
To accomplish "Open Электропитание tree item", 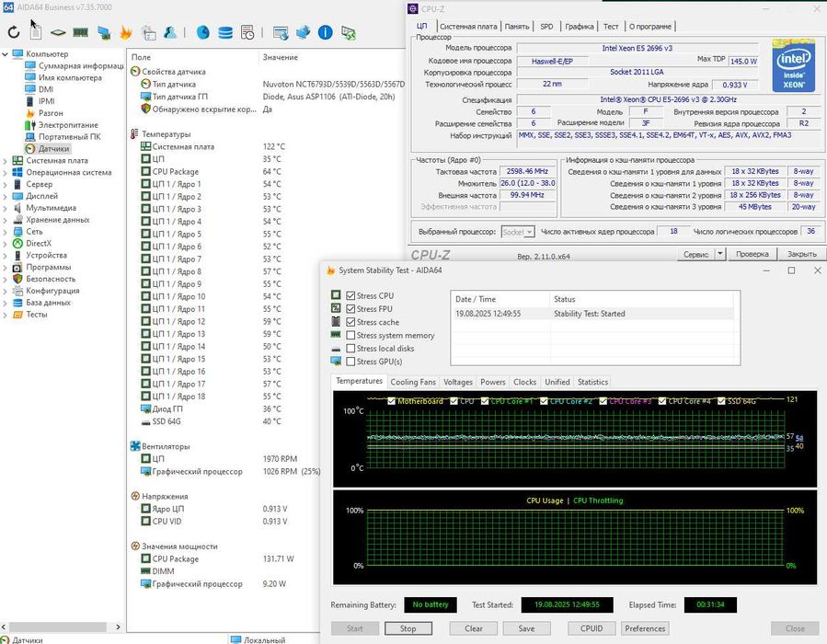I will [x=68, y=125].
